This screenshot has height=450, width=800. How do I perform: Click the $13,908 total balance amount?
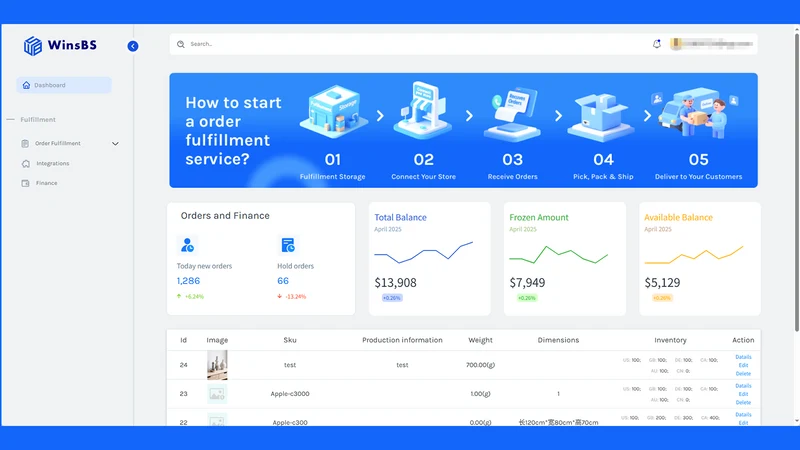pyautogui.click(x=395, y=283)
